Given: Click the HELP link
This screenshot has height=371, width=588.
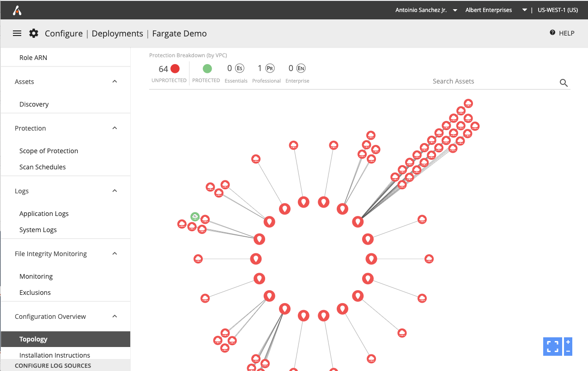Looking at the screenshot, I should 562,33.
